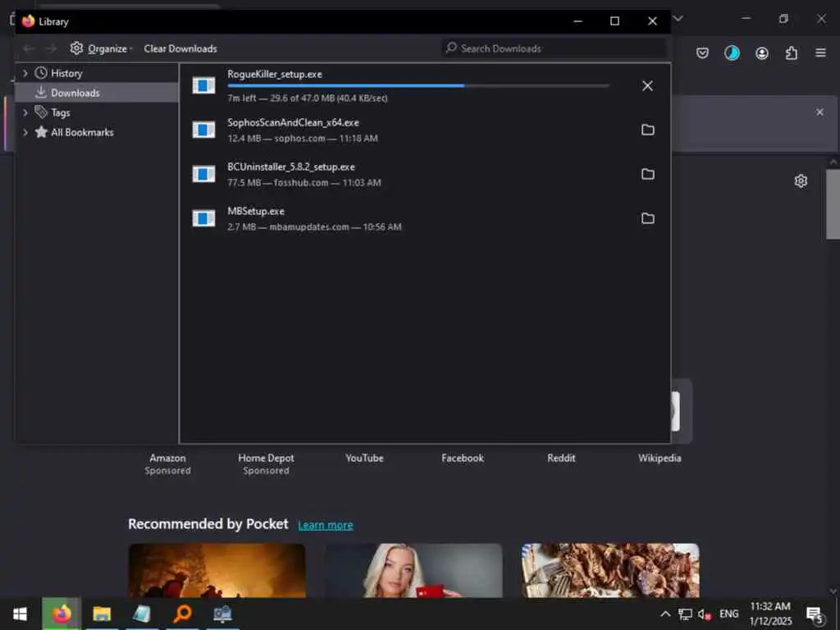Open the fire-scene Pocket story thumbnail

click(217, 570)
